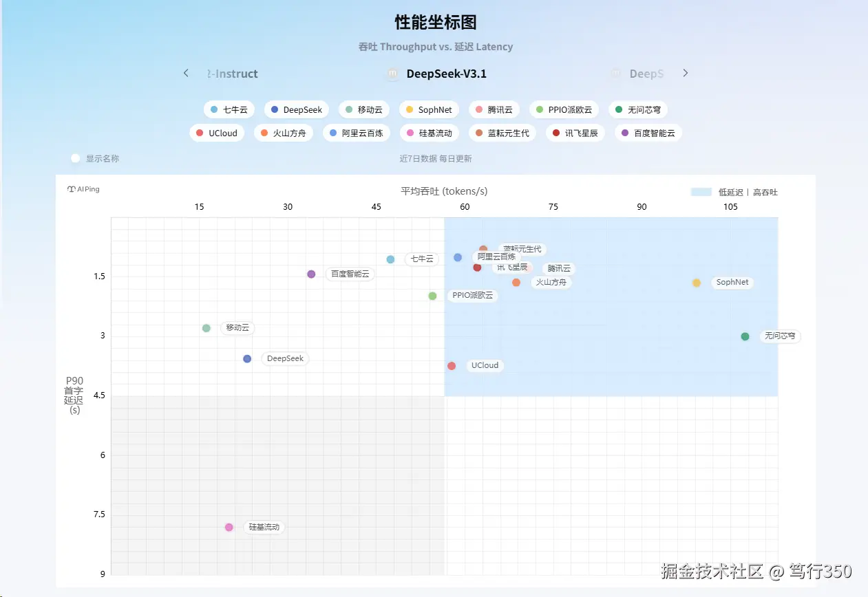
Task: Click the 火山方舟 orange data point
Action: coord(516,283)
